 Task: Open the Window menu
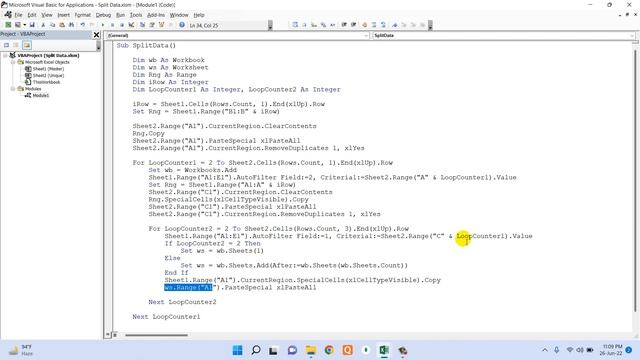point(179,15)
